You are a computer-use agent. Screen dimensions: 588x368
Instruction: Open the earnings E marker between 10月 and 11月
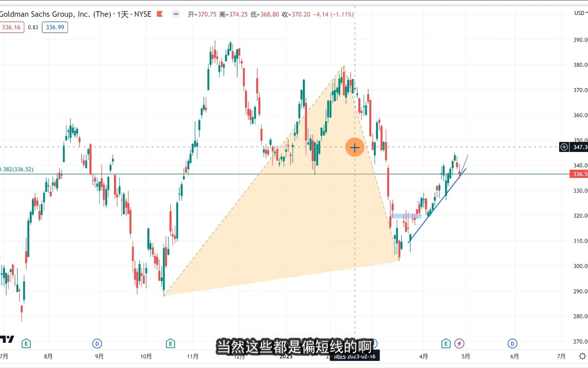click(170, 343)
